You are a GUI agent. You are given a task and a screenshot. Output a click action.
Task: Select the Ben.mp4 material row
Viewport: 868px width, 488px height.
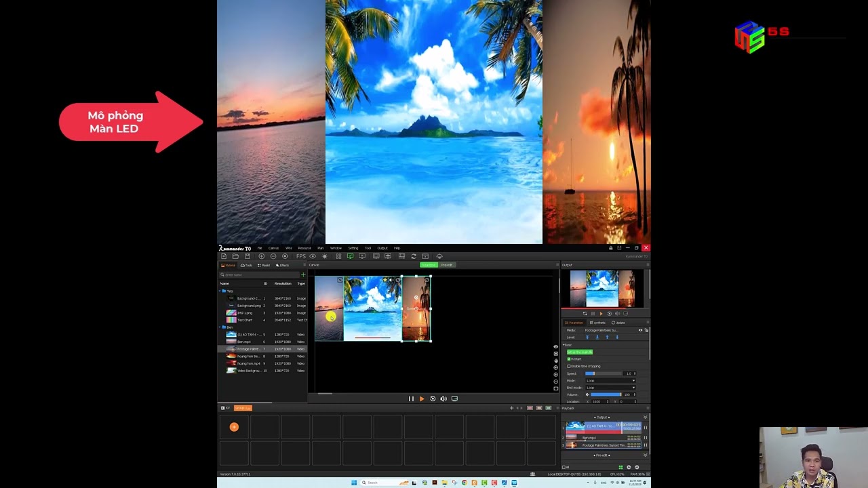262,342
